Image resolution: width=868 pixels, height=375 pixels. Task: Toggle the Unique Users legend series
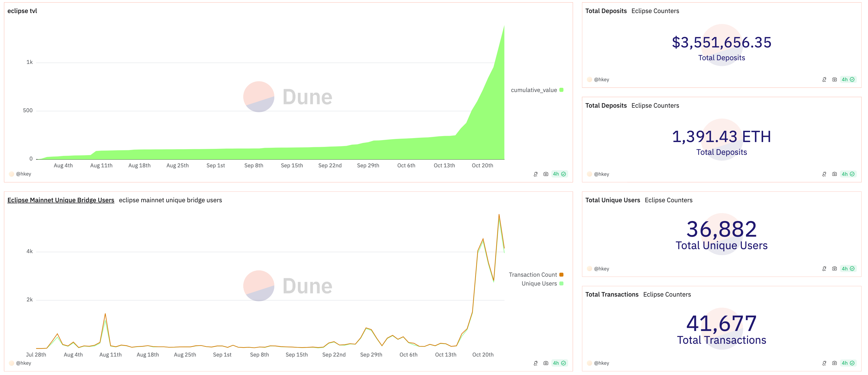539,284
